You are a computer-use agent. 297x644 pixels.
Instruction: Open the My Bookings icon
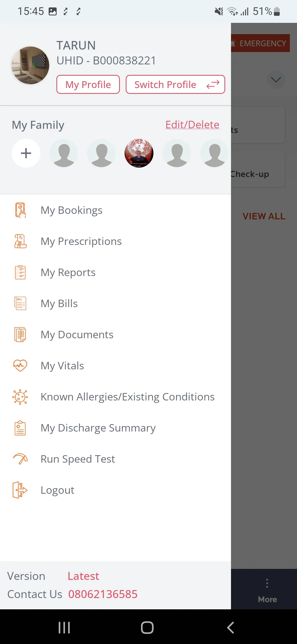20,210
